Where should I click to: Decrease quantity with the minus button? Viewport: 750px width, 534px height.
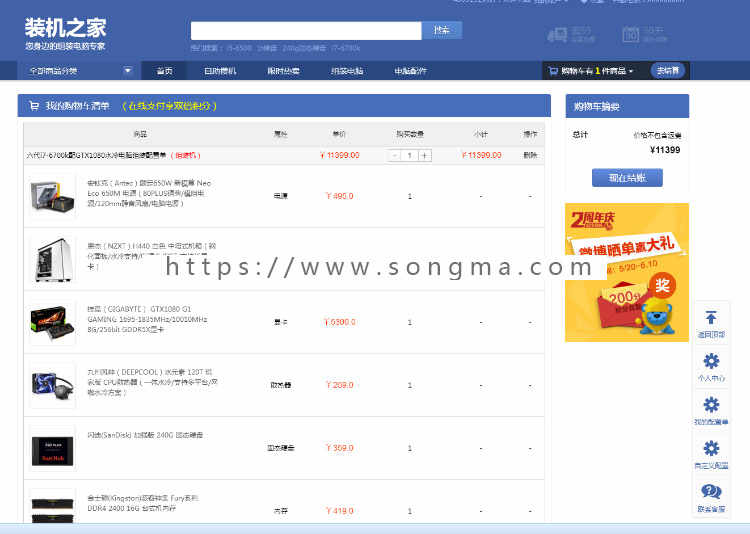[394, 156]
